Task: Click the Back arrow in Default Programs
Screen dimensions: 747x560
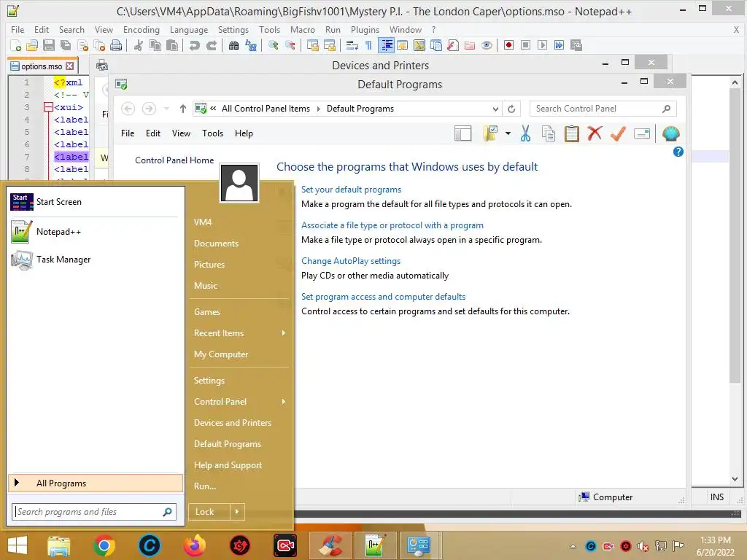Action: coord(128,109)
